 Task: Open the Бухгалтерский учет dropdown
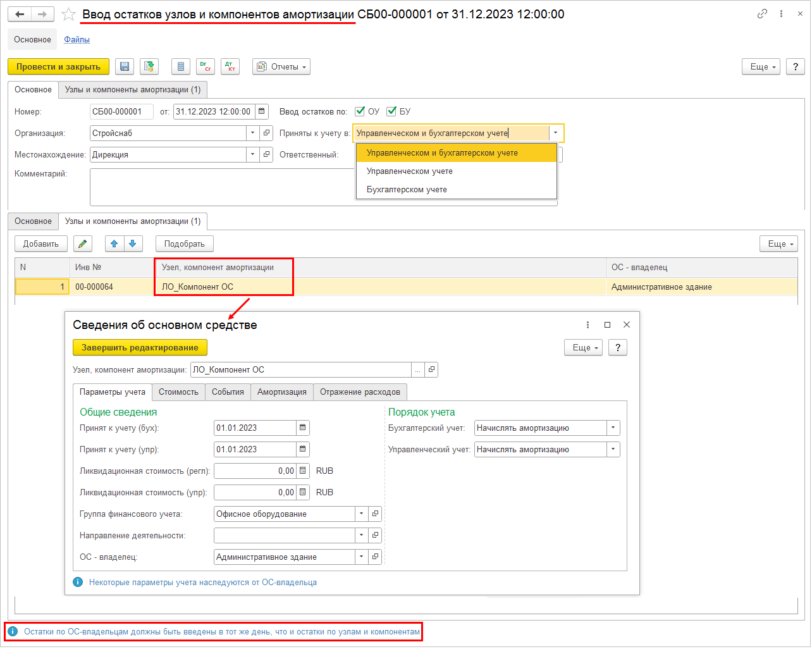click(613, 428)
